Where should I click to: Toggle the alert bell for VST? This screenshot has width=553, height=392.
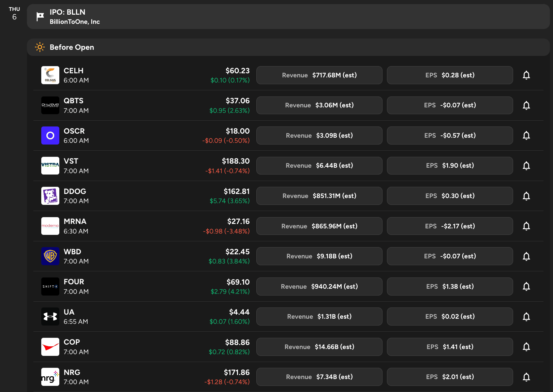526,166
